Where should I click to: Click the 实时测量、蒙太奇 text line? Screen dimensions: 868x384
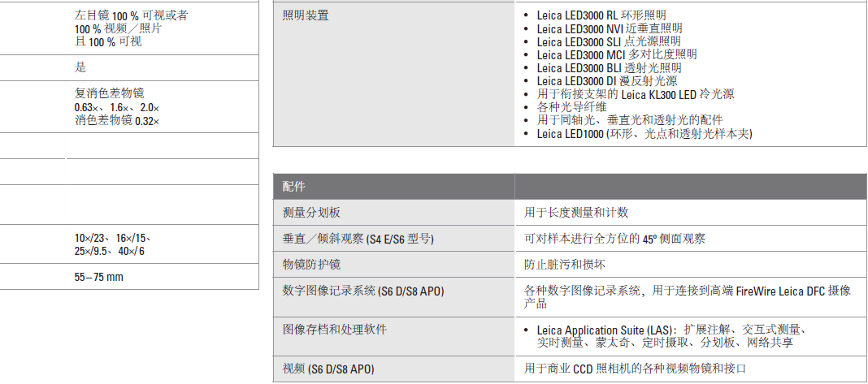(x=665, y=343)
